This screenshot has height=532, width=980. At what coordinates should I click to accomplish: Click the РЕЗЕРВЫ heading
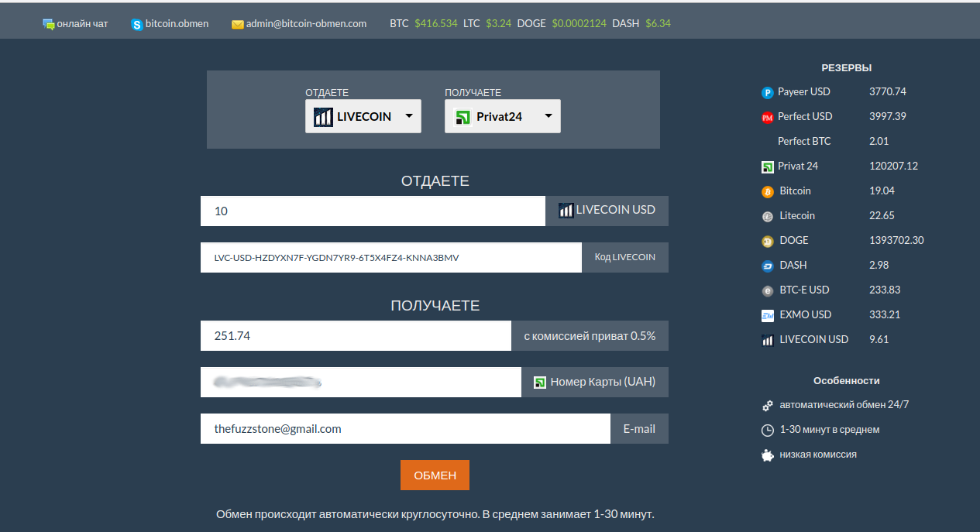(x=847, y=68)
